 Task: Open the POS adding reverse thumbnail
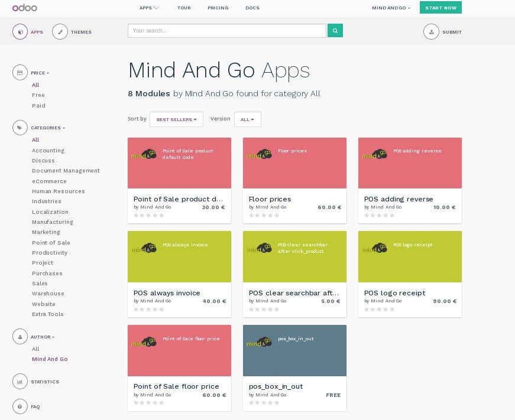(x=410, y=163)
